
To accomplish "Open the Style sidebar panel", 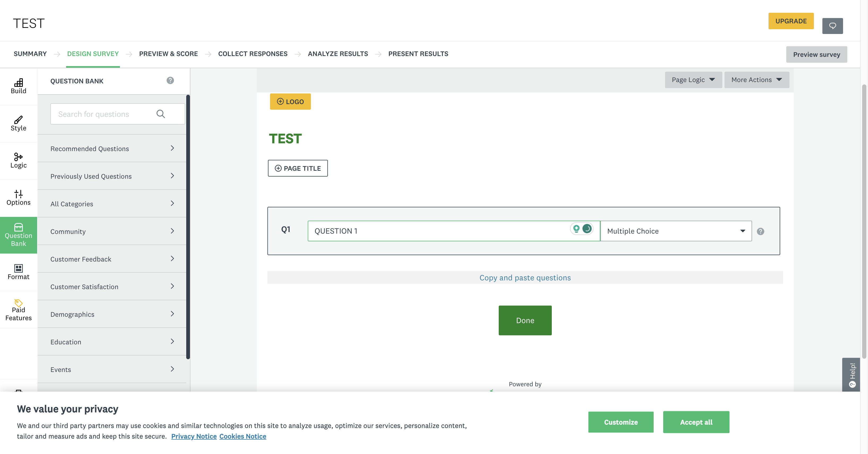I will click(19, 123).
